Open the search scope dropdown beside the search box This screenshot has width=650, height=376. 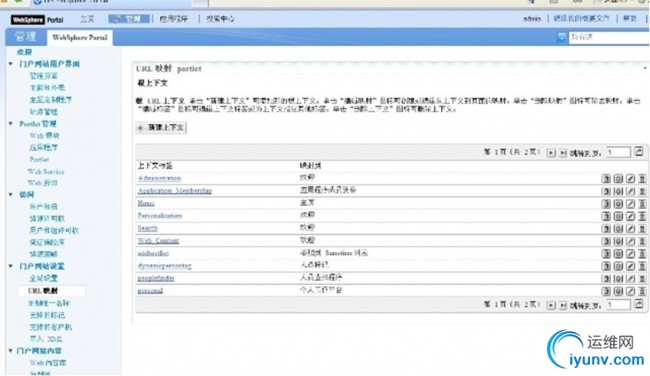[561, 38]
